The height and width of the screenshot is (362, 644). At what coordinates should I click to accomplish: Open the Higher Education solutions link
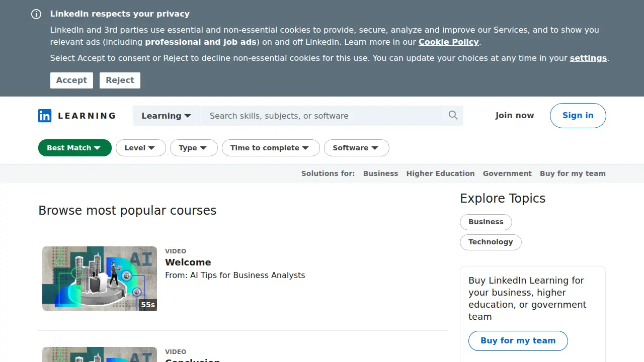point(440,173)
